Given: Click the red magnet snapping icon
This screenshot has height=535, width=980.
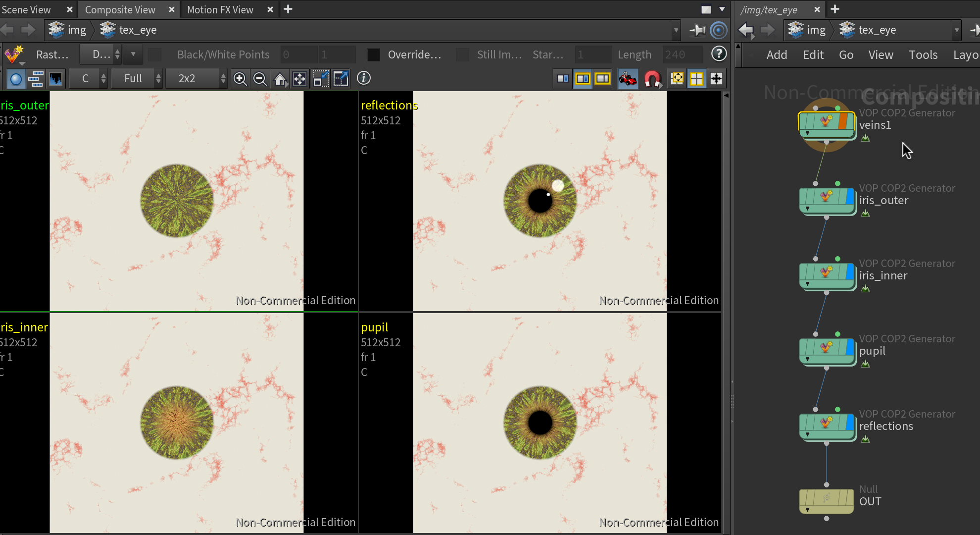Looking at the screenshot, I should pyautogui.click(x=652, y=79).
